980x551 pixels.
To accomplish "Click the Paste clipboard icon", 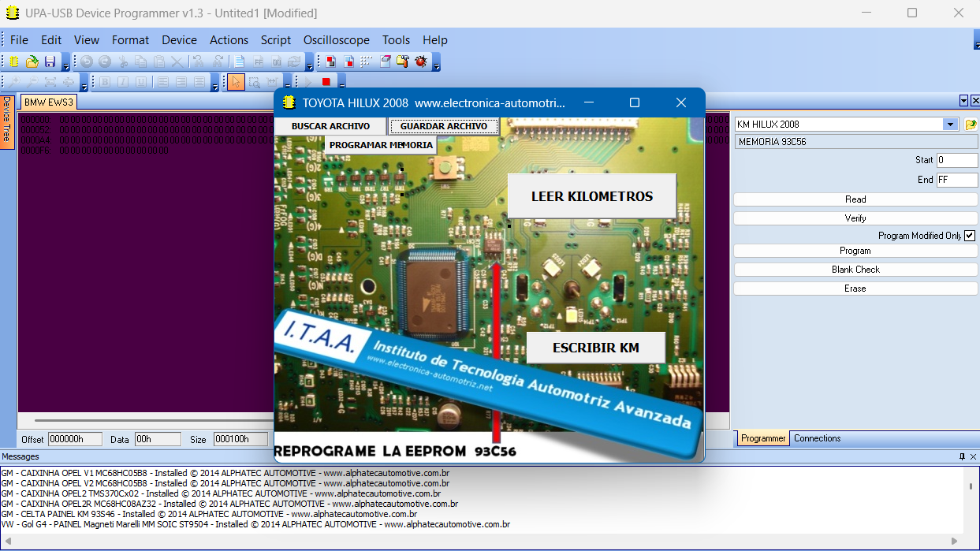I will 158,61.
